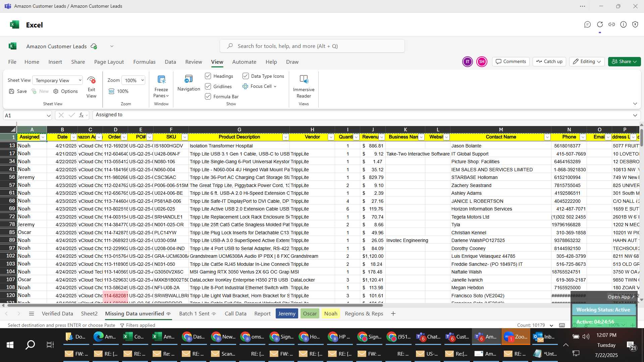644x362 pixels.
Task: Open the all sheets list icon
Action: (32, 314)
